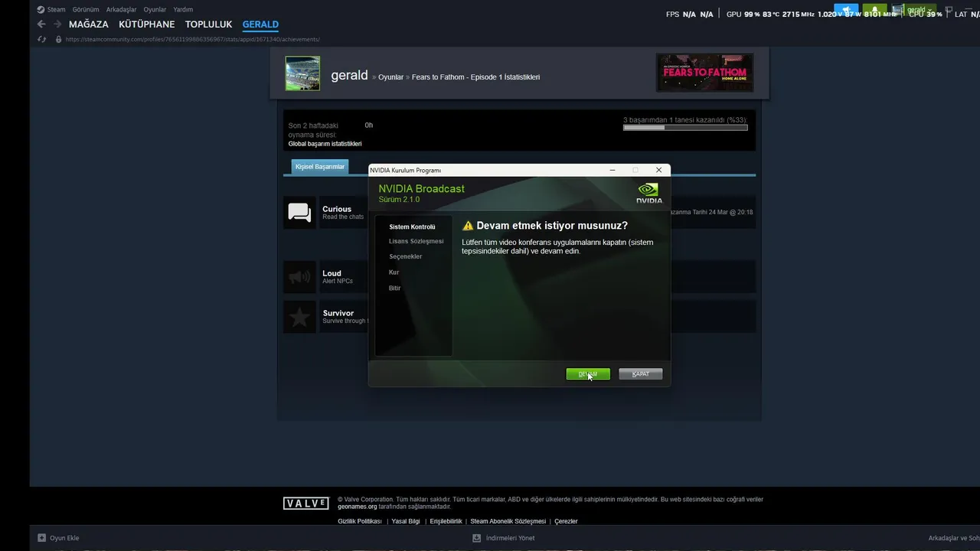Click the plus icon beside Oyun Ekle
This screenshot has width=980, height=551.
pos(42,538)
